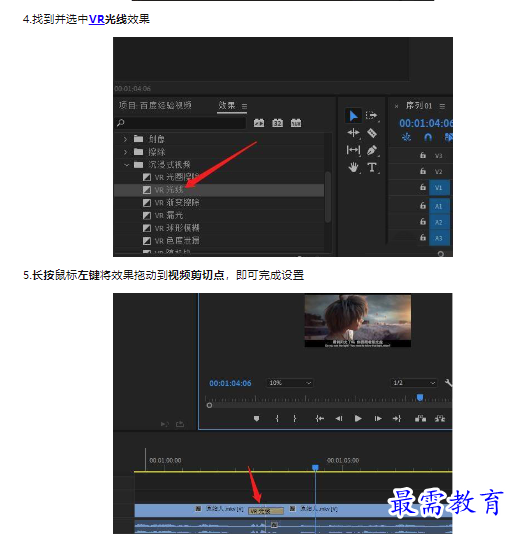Toggle the A1 track lock
Screen dimensions: 512x534
click(x=423, y=206)
